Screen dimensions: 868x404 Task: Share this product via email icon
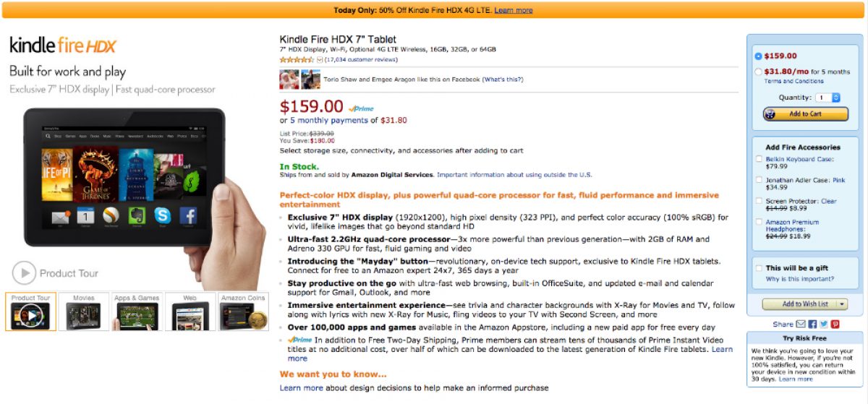coord(801,325)
